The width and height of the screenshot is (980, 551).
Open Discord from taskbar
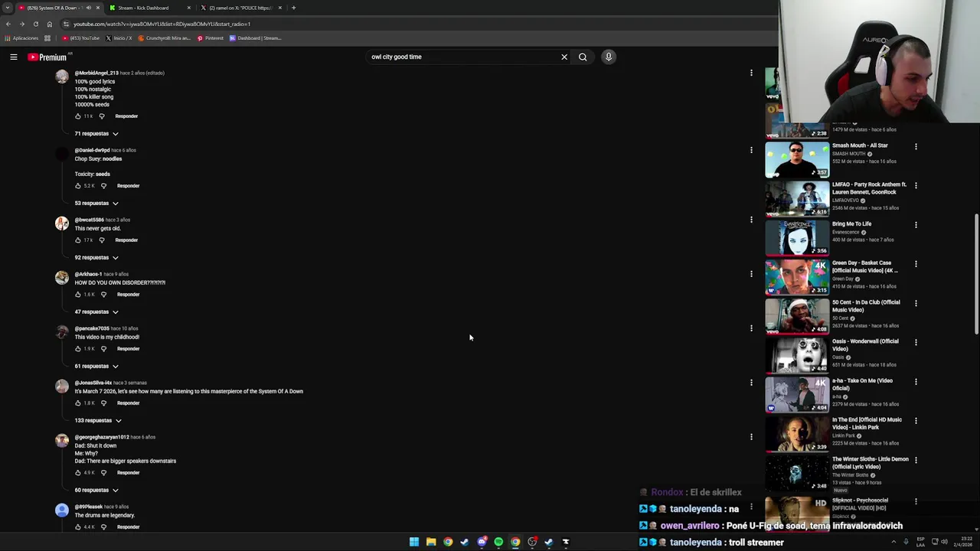pos(482,542)
